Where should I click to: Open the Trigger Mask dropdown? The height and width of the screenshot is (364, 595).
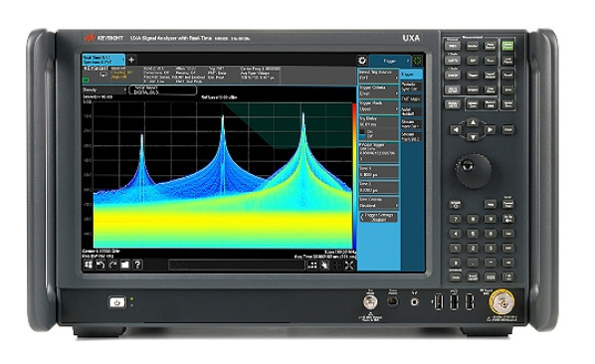tap(378, 106)
